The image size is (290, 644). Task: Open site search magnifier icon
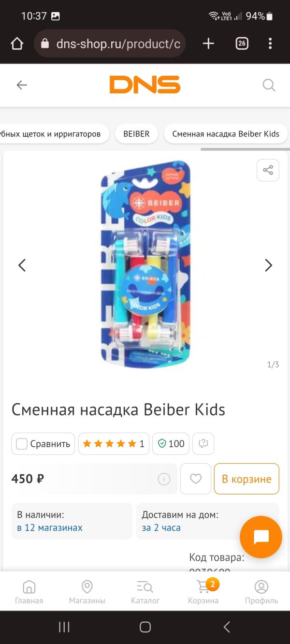269,85
